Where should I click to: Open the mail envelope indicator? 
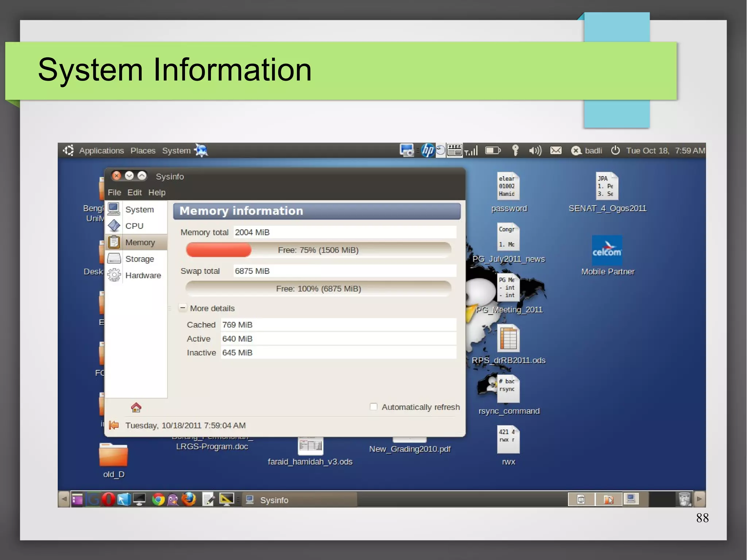coord(556,150)
